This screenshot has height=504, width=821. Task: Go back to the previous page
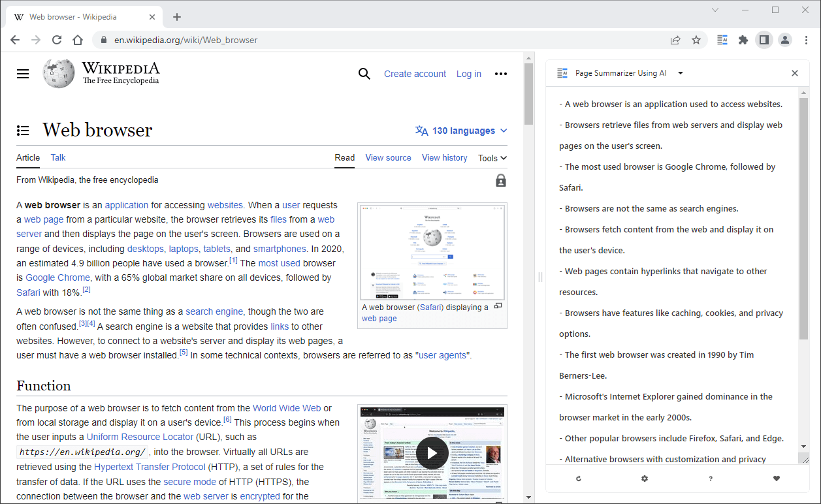15,40
